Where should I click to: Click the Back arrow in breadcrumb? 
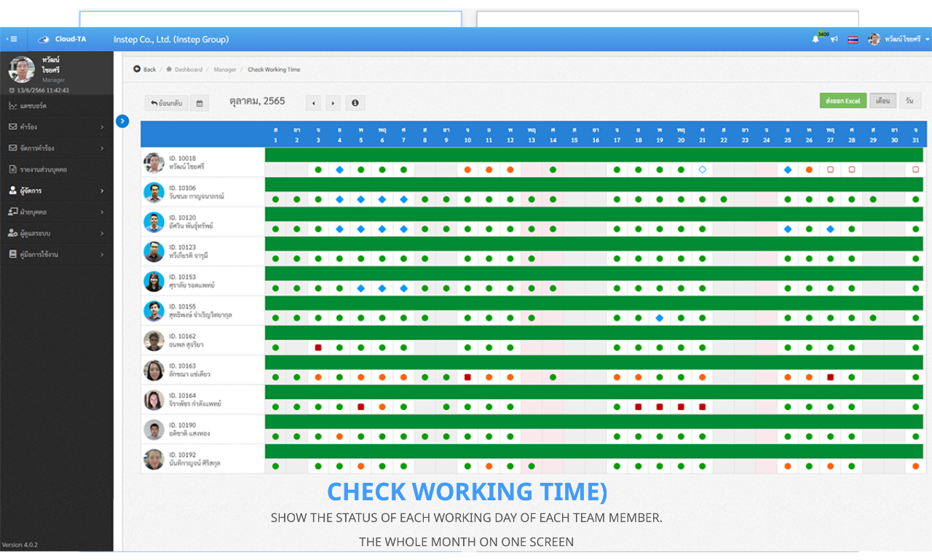pos(145,70)
